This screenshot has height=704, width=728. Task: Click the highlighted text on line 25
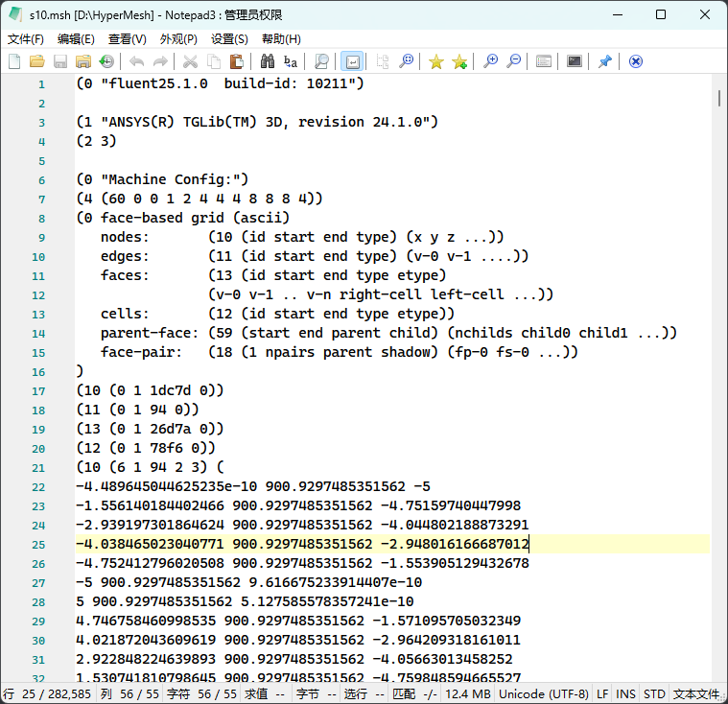[x=302, y=544]
